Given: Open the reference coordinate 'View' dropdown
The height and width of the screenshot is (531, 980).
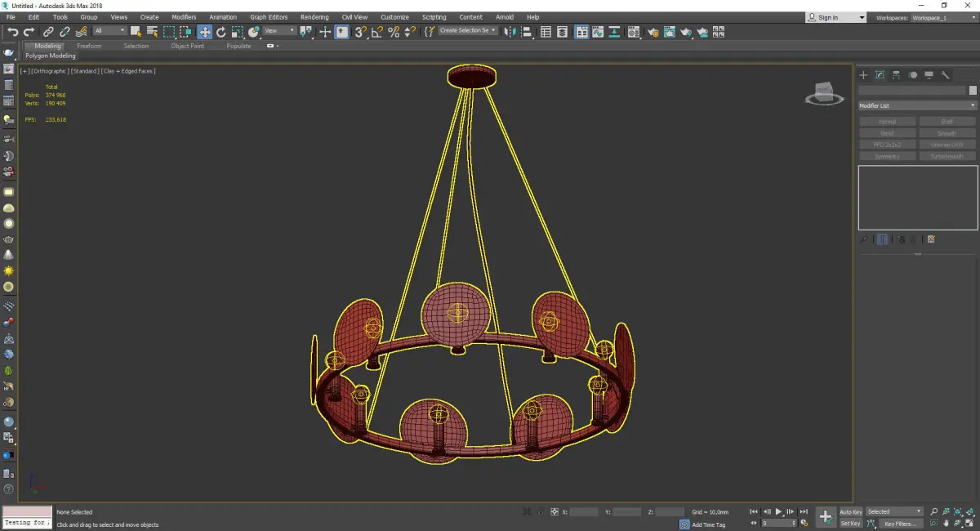Looking at the screenshot, I should tap(279, 31).
